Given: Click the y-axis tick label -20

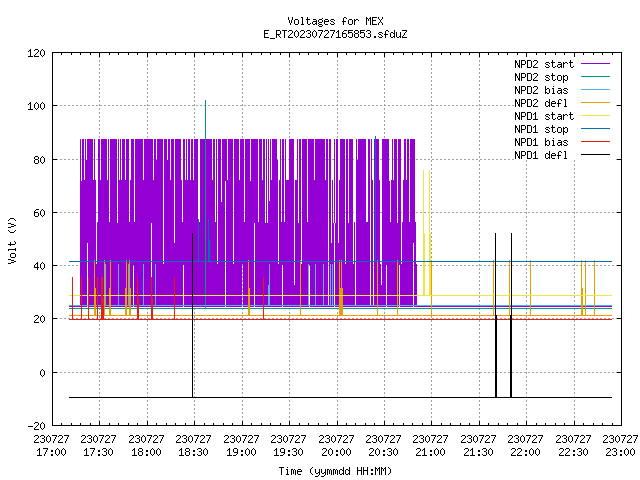Looking at the screenshot, I should [36, 426].
